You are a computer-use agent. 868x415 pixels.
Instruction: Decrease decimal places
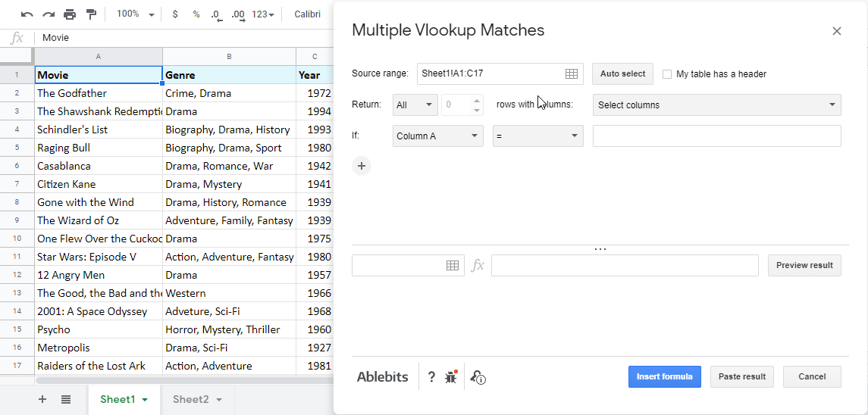click(x=217, y=15)
